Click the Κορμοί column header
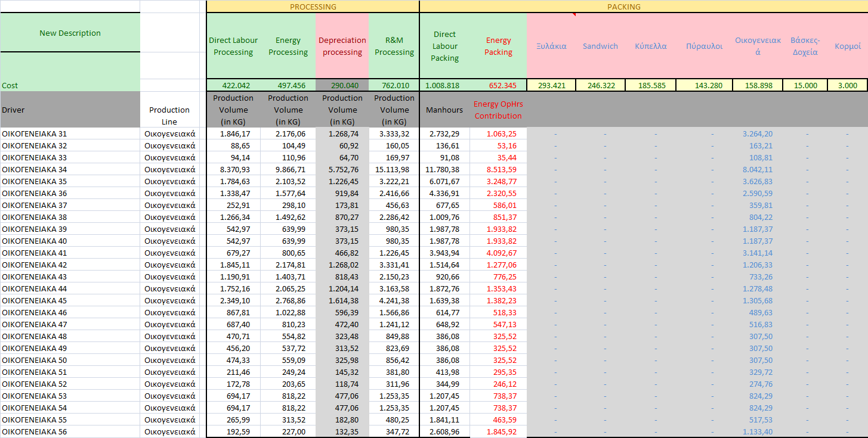The height and width of the screenshot is (438, 868). coord(848,46)
